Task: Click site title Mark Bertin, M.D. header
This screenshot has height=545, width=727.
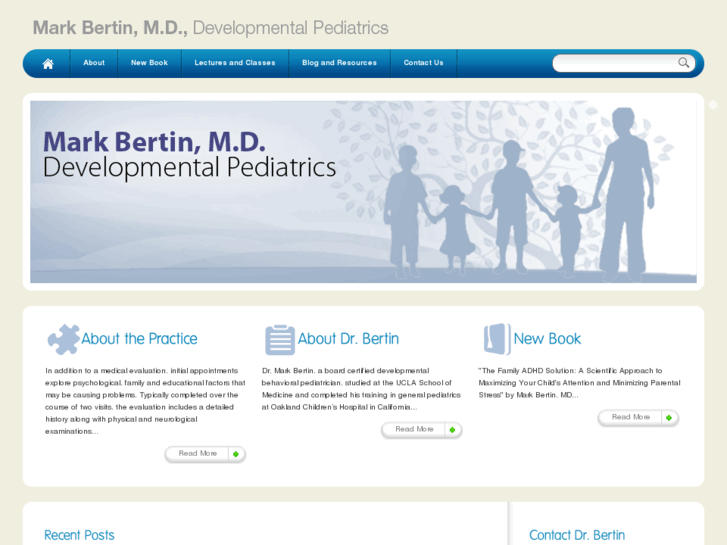Action: [x=210, y=28]
